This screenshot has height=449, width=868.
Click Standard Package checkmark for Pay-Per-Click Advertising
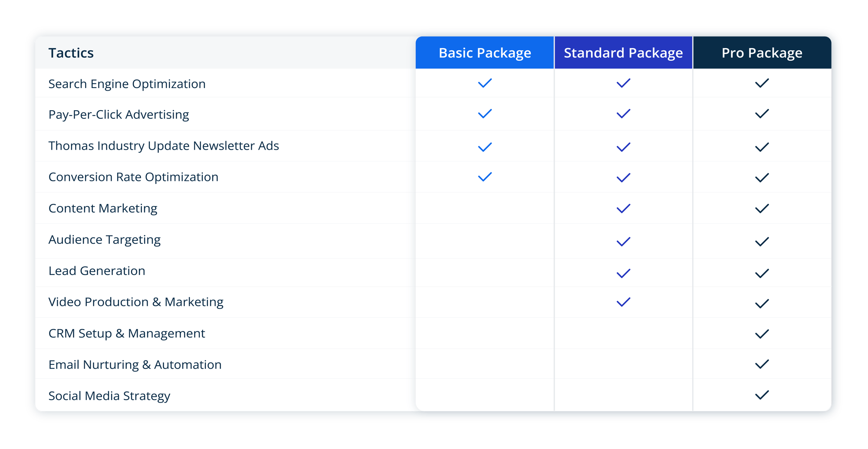pyautogui.click(x=623, y=114)
